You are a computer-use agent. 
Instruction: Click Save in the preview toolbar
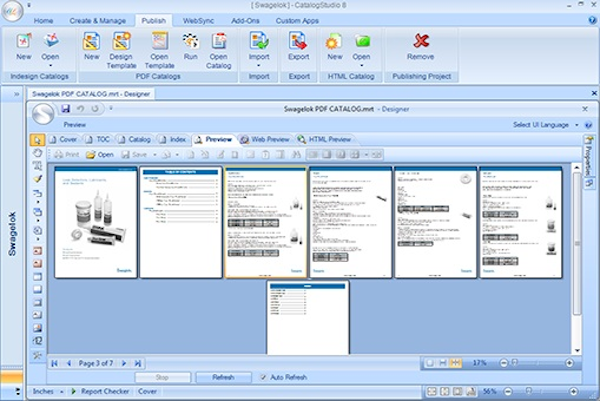pos(134,155)
